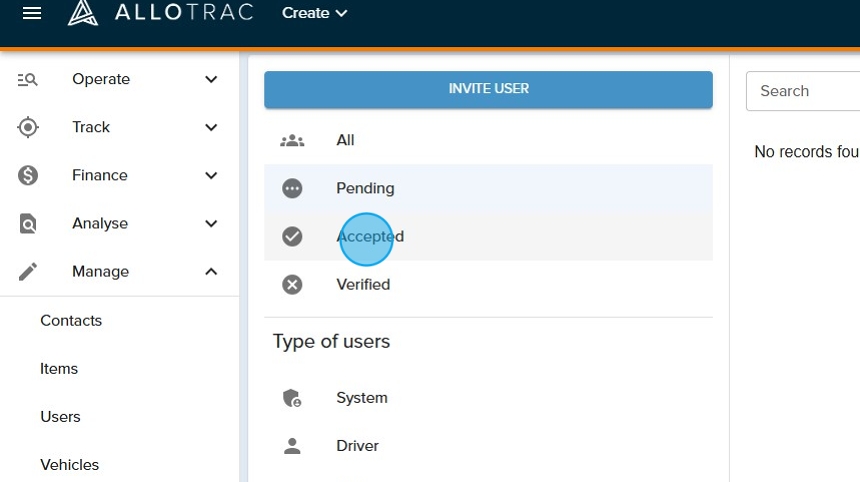Open the hamburger navigation menu

tap(32, 13)
